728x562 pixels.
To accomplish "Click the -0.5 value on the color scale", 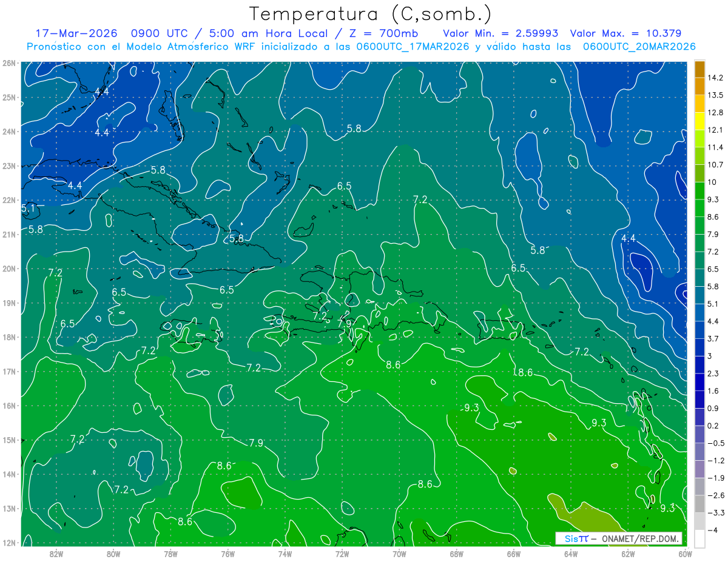I will (715, 443).
